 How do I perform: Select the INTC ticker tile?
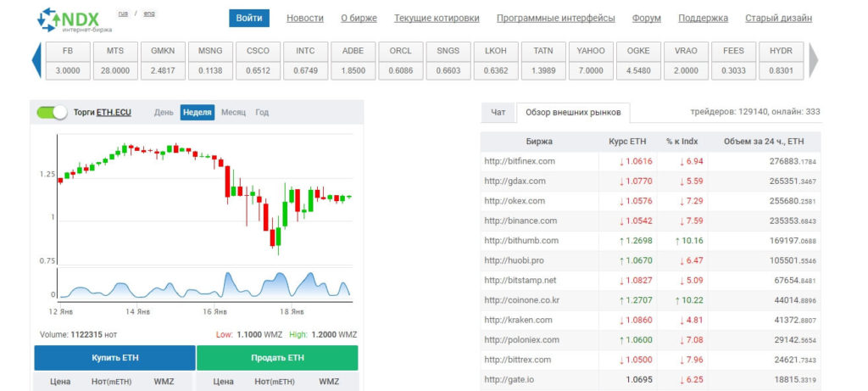305,60
